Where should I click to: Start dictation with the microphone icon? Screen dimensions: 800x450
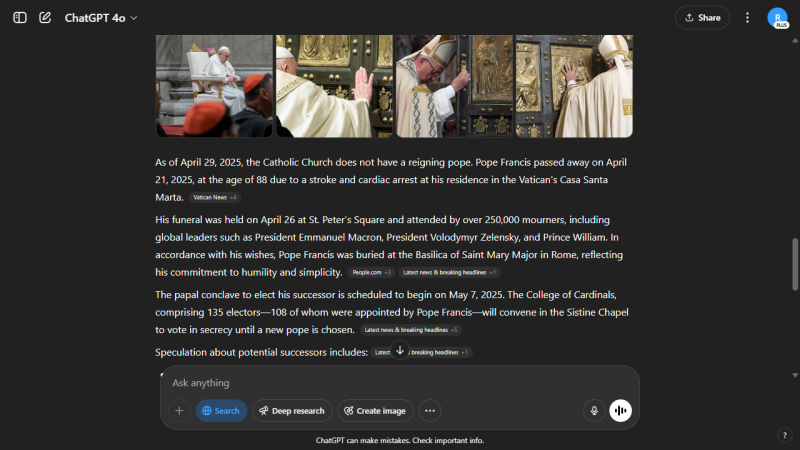click(x=594, y=411)
